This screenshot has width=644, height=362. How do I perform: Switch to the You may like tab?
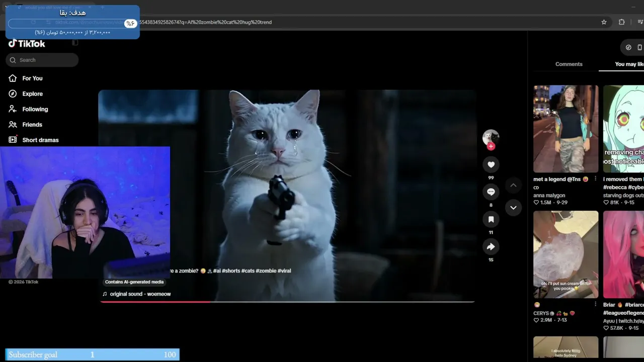pyautogui.click(x=629, y=64)
